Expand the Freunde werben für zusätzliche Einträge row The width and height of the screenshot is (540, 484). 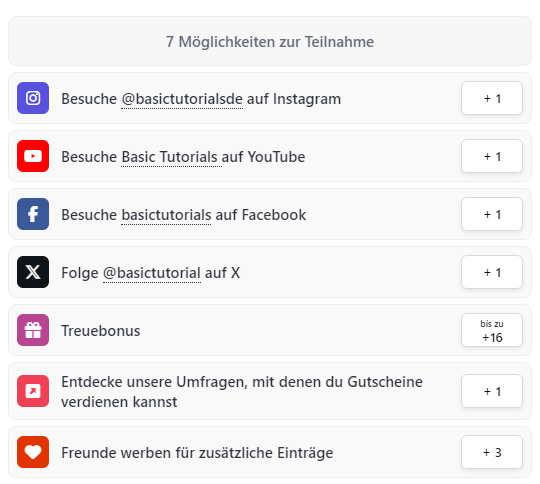tap(270, 452)
